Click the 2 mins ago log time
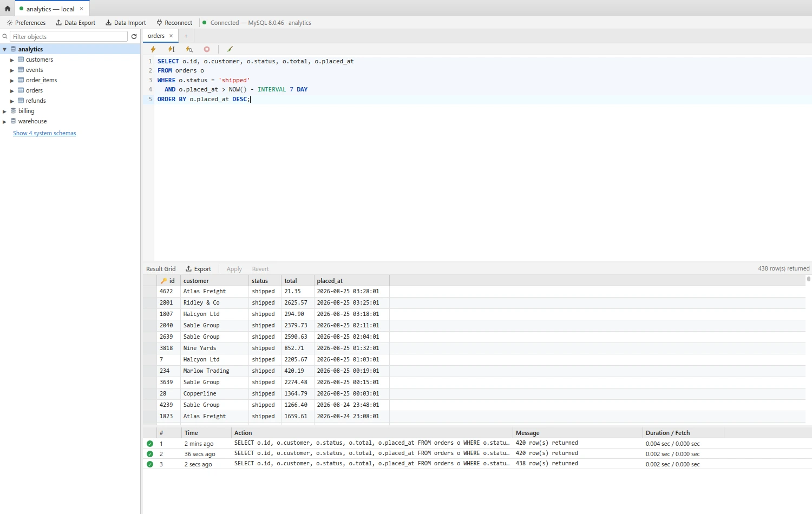812x514 pixels. pyautogui.click(x=199, y=444)
